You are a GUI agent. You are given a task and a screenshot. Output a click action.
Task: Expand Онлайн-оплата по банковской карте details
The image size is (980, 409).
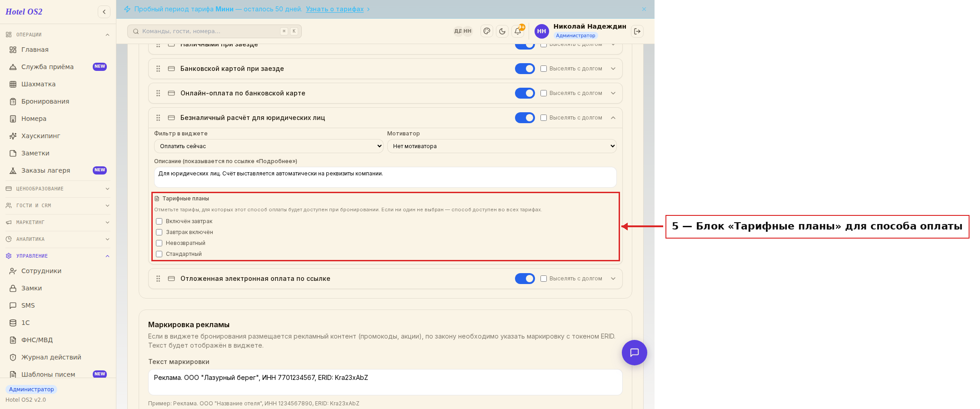[x=613, y=93]
